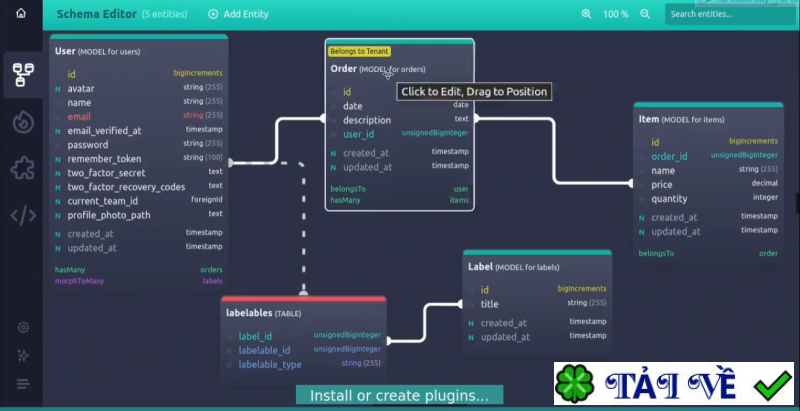Image resolution: width=800 pixels, height=411 pixels.
Task: Toggle nullable N on Item quantity field
Action: 642,199
